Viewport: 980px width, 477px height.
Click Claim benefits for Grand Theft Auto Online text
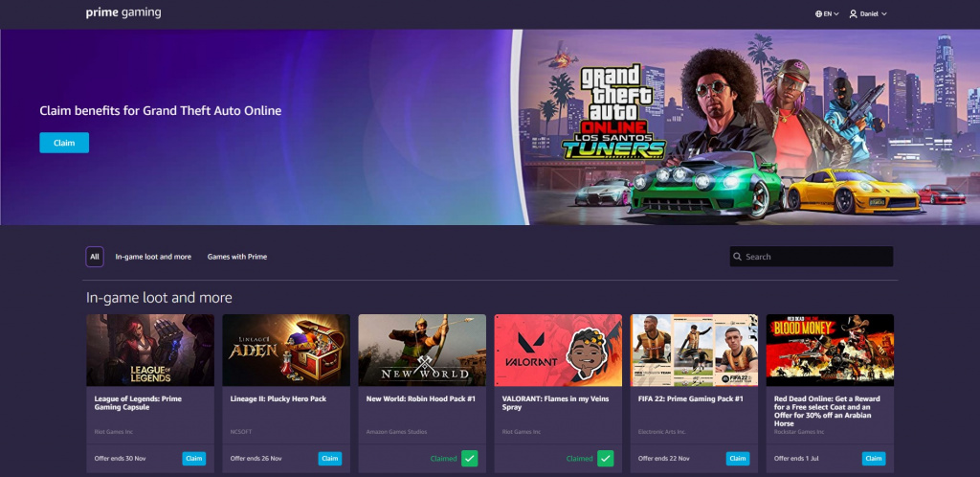pos(161,111)
